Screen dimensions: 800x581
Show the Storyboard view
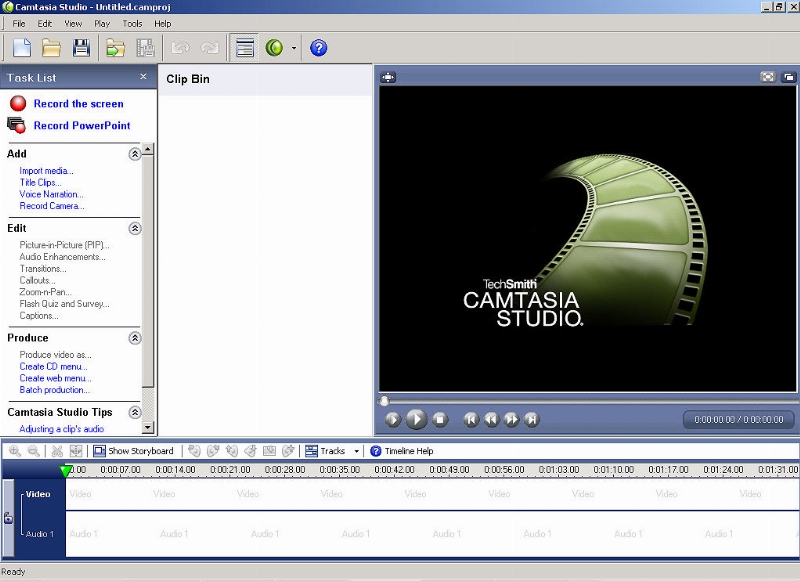[x=133, y=451]
